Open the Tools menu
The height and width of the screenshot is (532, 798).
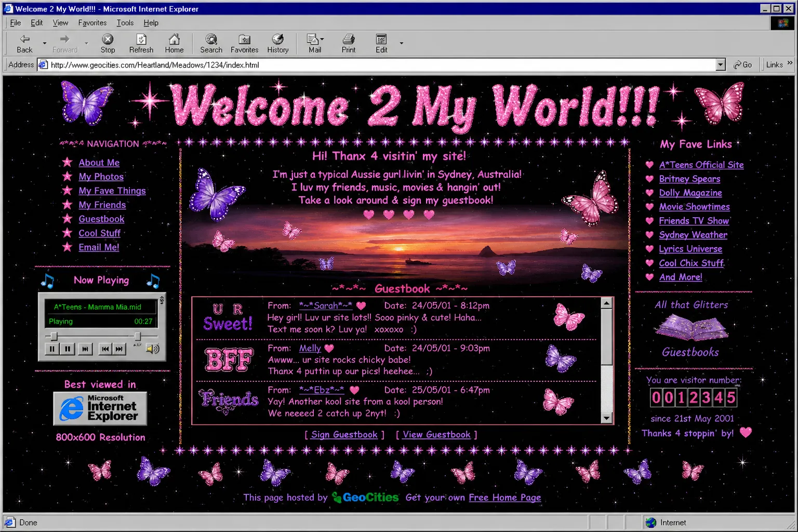pyautogui.click(x=125, y=23)
